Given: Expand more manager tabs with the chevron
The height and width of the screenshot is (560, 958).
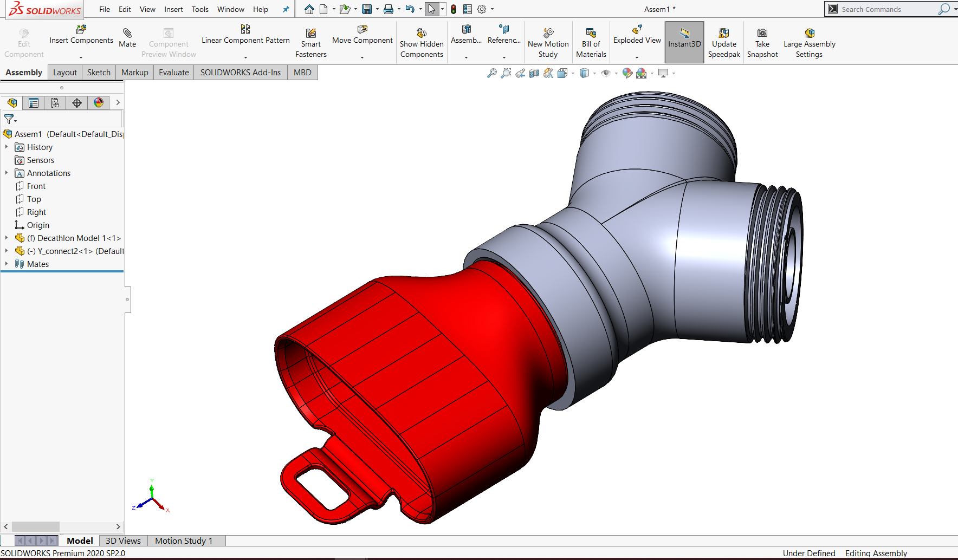Looking at the screenshot, I should [x=118, y=102].
